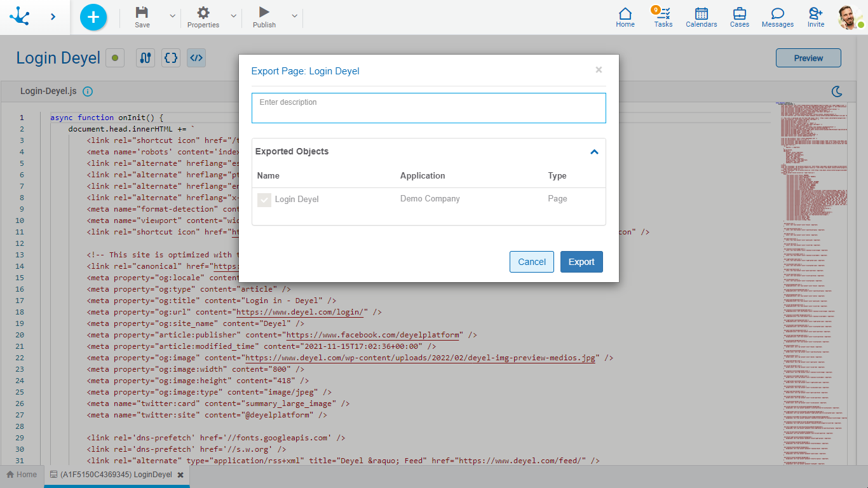Viewport: 868px width, 488px height.
Task: Close the LoginDeyel tab
Action: (180, 475)
